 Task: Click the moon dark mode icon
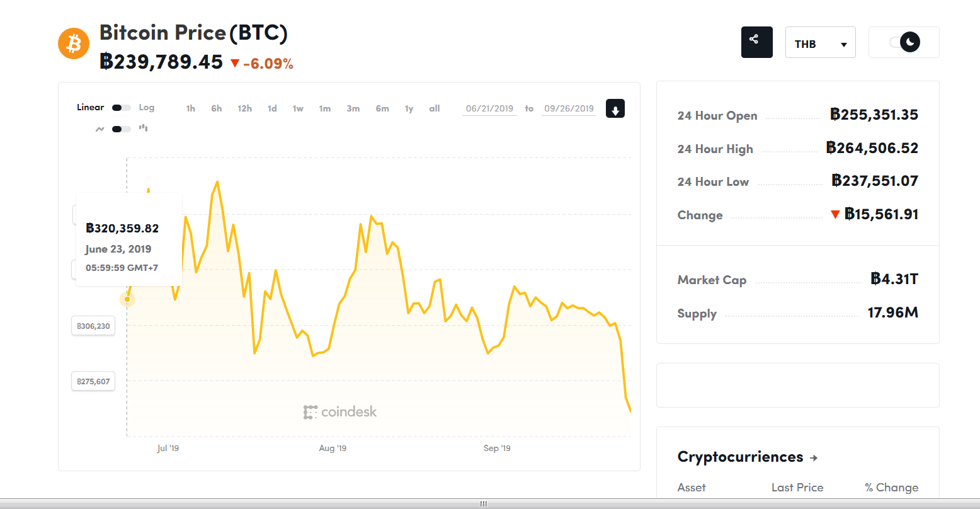pyautogui.click(x=910, y=42)
